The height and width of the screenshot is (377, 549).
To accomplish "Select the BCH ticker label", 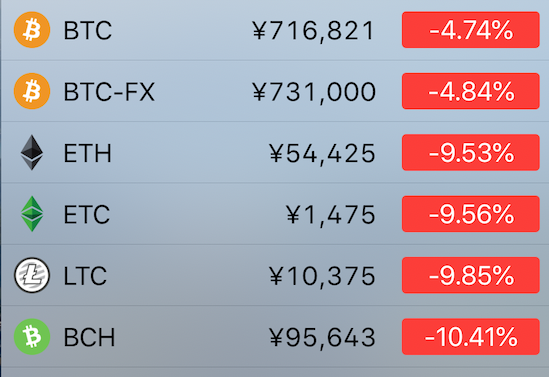I will point(89,337).
